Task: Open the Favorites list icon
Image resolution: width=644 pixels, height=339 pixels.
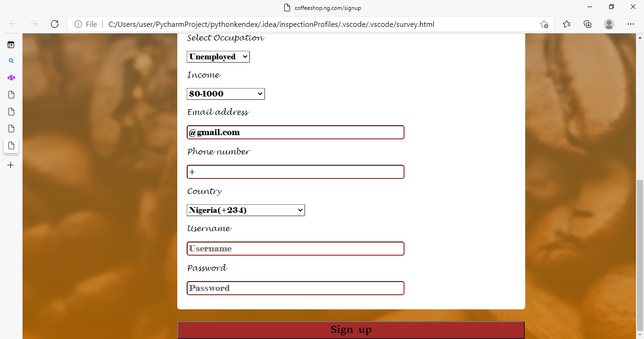Action: click(x=567, y=24)
